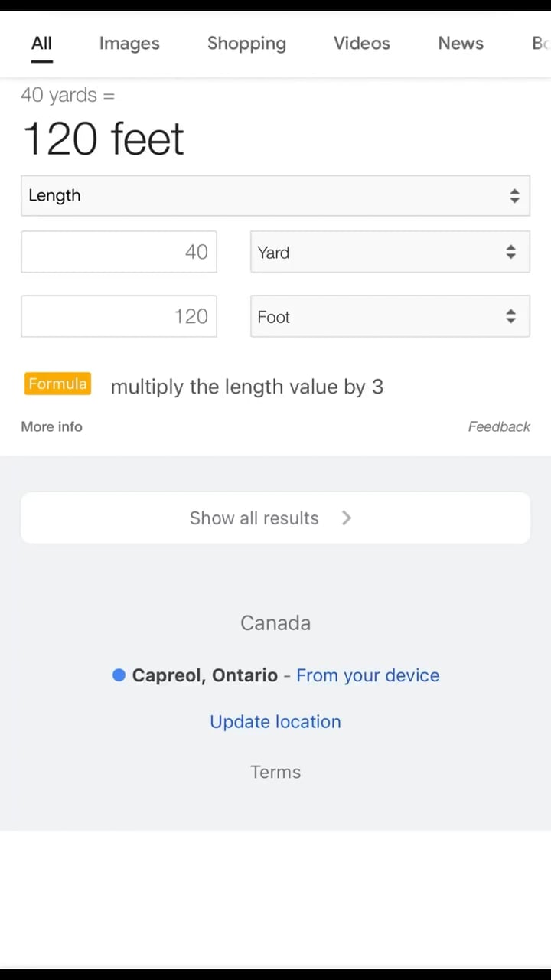Switch to the Shopping tab
Screen dimensions: 551x980
point(246,44)
